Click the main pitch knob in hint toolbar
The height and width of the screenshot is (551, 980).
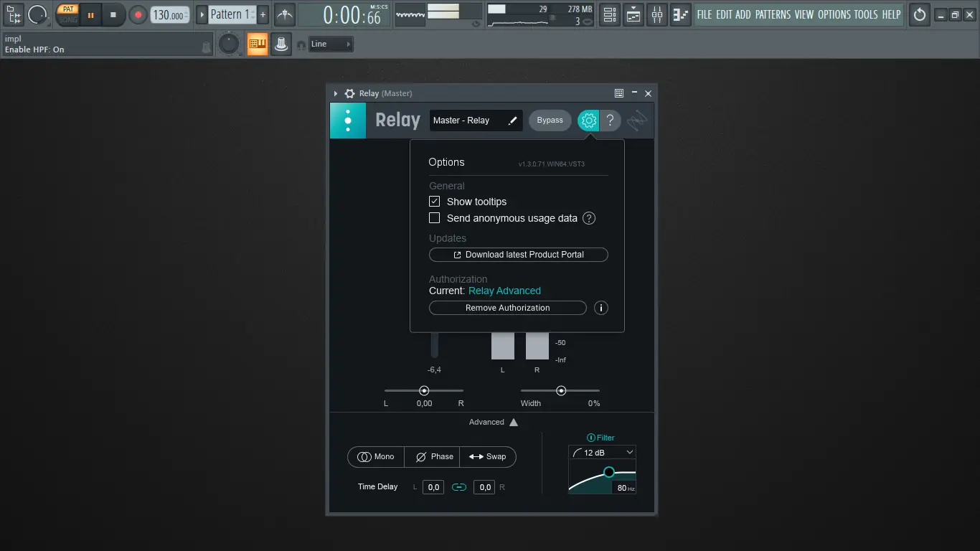229,44
